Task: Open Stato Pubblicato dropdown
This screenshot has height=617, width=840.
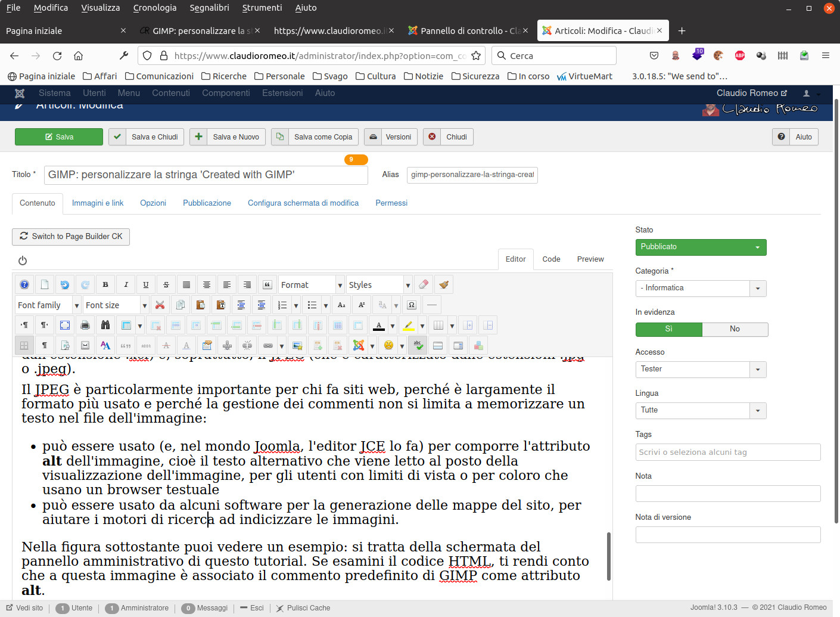Action: point(701,247)
